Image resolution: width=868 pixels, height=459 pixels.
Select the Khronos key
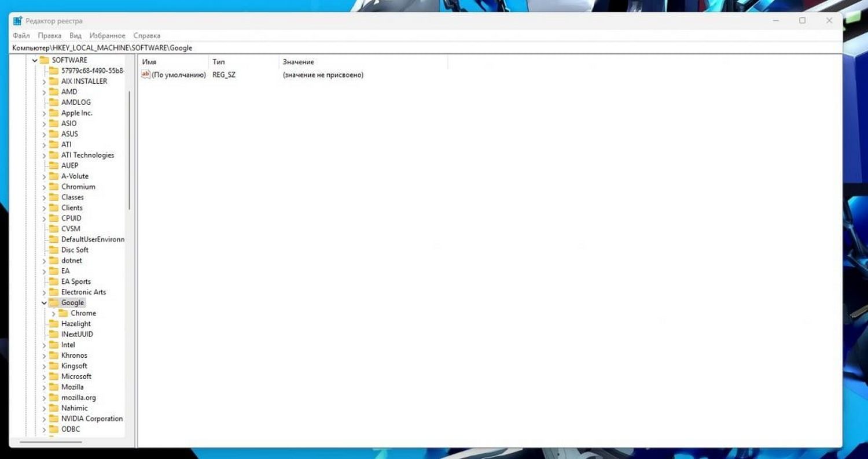click(x=74, y=356)
